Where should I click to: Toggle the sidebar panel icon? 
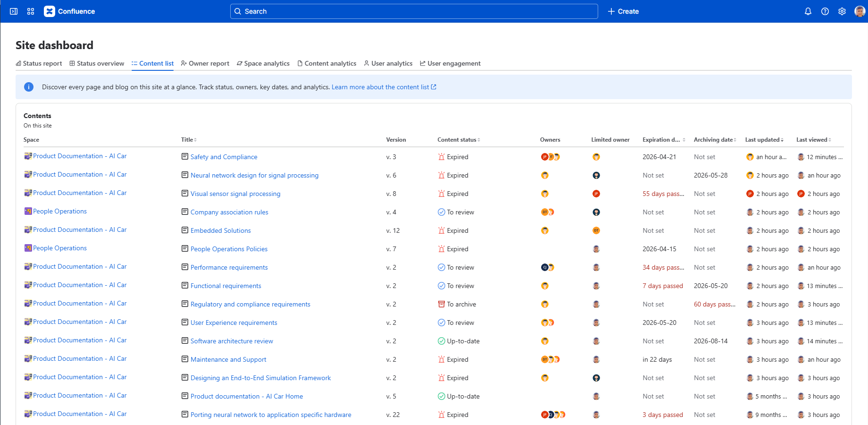coord(14,11)
